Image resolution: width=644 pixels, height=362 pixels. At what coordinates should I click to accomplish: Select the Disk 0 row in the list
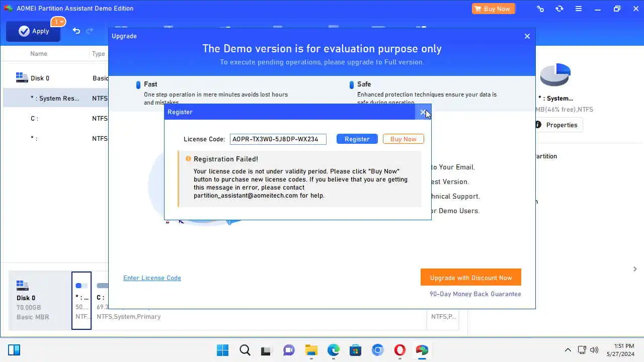click(55, 78)
